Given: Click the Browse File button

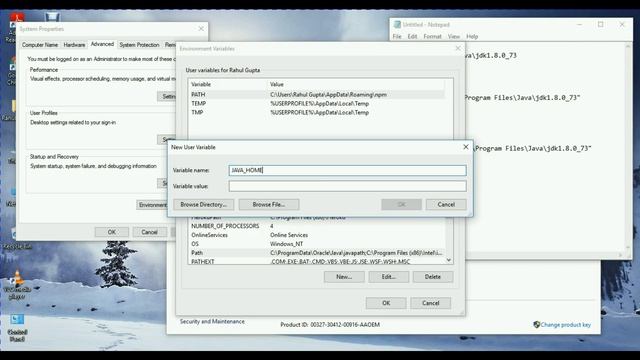Looking at the screenshot, I should point(269,204).
